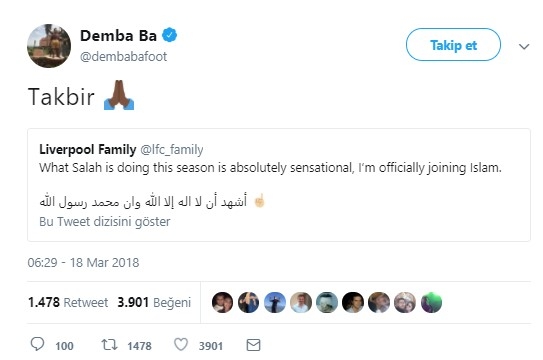Click the folded hands emoji after Takbir
The width and height of the screenshot is (543, 360).
tap(119, 95)
